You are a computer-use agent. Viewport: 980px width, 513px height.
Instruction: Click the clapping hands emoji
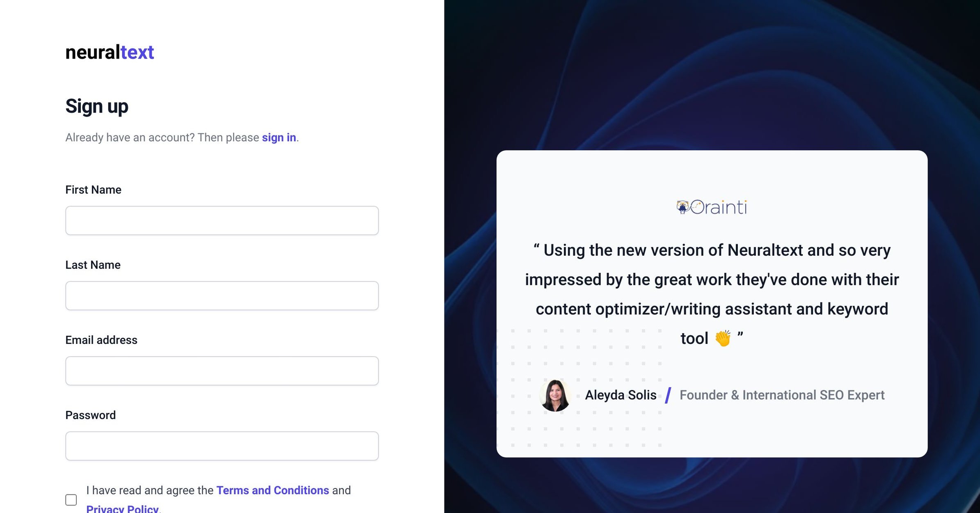tap(723, 339)
